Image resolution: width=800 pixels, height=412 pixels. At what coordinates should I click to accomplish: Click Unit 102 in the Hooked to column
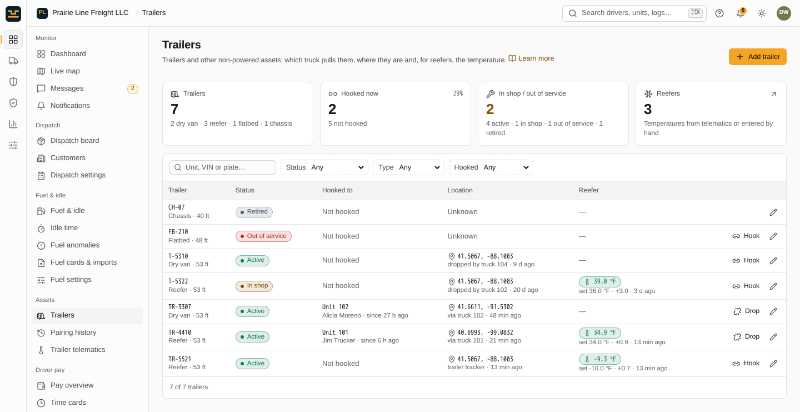[x=335, y=307]
